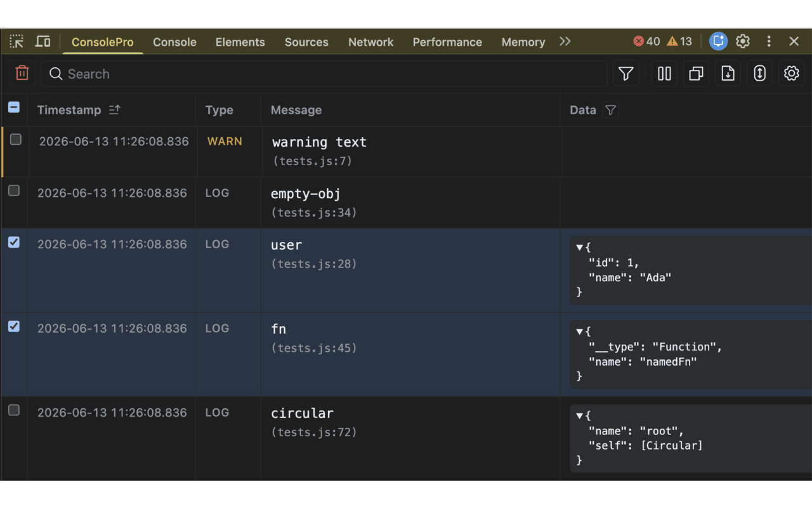Collapse the circular root object
This screenshot has height=508, width=812.
coord(579,415)
